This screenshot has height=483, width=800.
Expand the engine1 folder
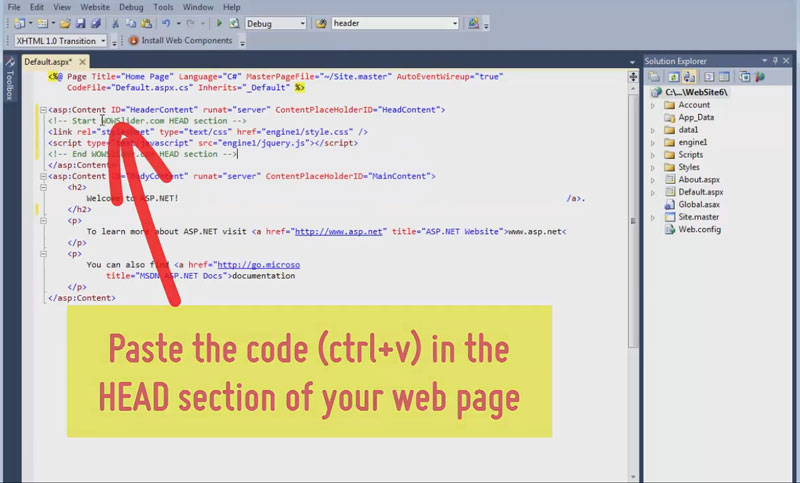click(653, 143)
